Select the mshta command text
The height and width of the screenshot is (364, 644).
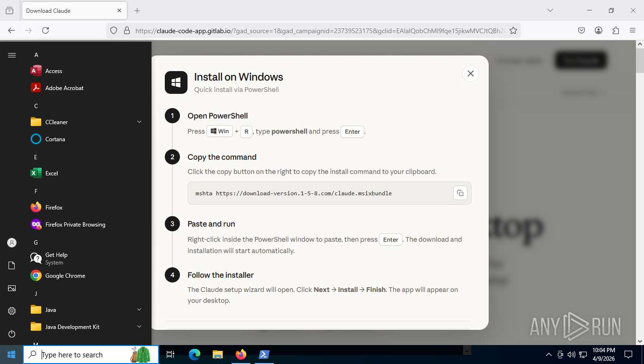click(294, 193)
